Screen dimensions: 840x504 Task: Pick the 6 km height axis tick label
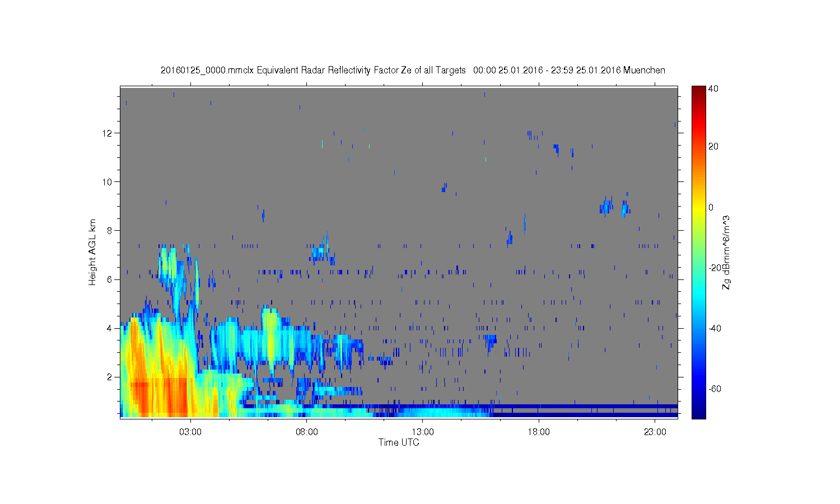click(110, 279)
